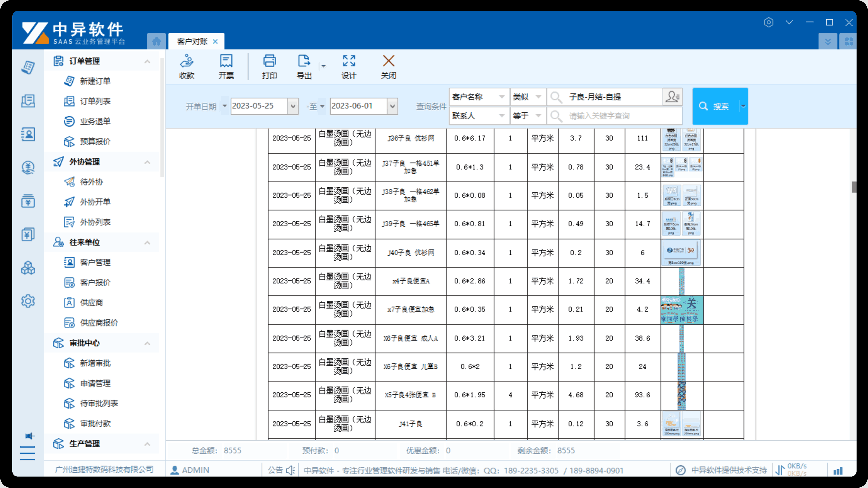Image resolution: width=868 pixels, height=488 pixels.
Task: Click the 关闭 red X toolbar icon
Action: [388, 66]
